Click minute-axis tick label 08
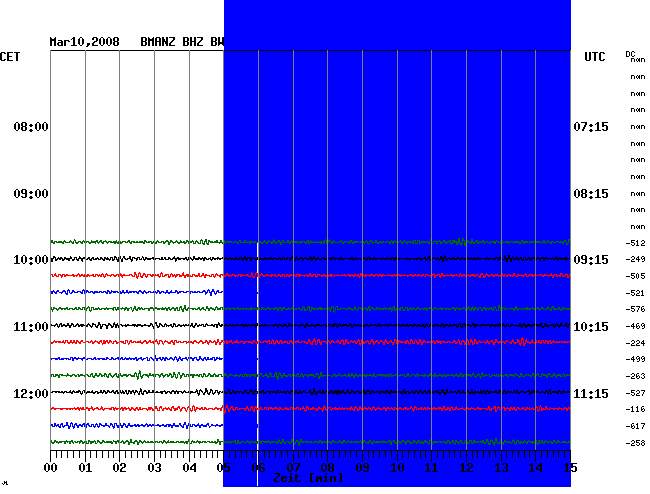This screenshot has width=650, height=494. click(x=327, y=468)
